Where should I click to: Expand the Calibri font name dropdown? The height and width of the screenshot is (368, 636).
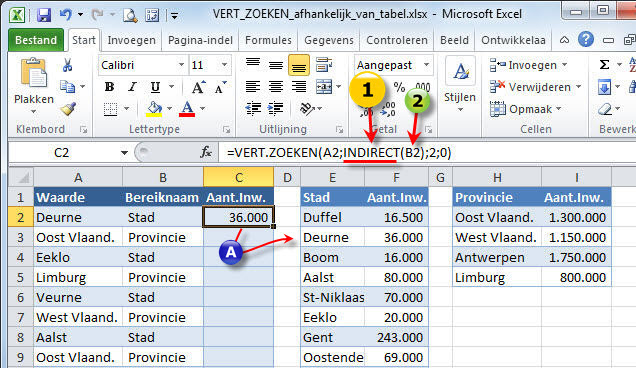click(181, 65)
